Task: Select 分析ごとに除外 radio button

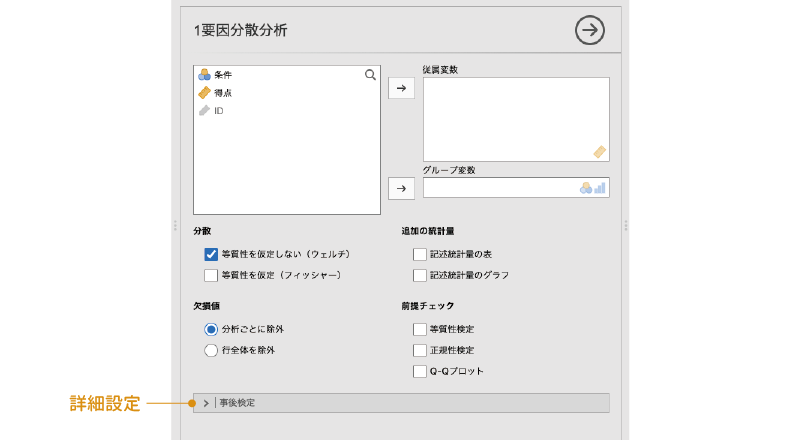Action: click(211, 329)
